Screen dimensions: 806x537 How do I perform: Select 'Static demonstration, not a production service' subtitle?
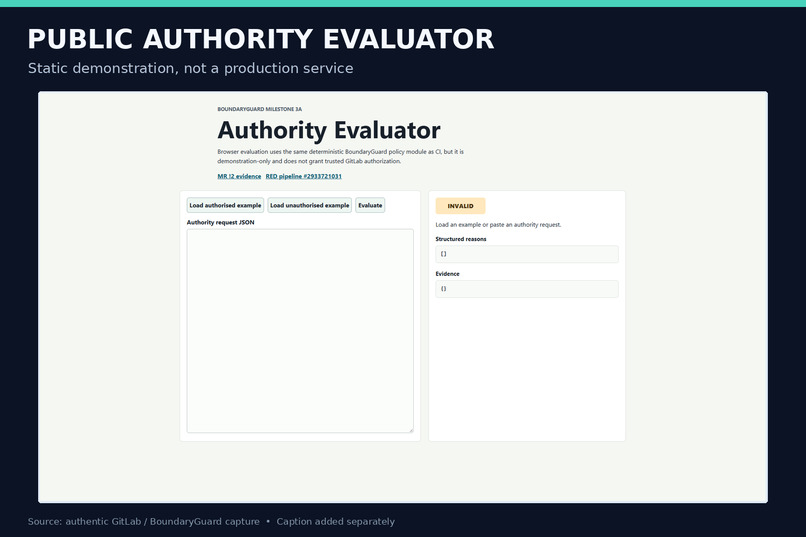pyautogui.click(x=191, y=68)
